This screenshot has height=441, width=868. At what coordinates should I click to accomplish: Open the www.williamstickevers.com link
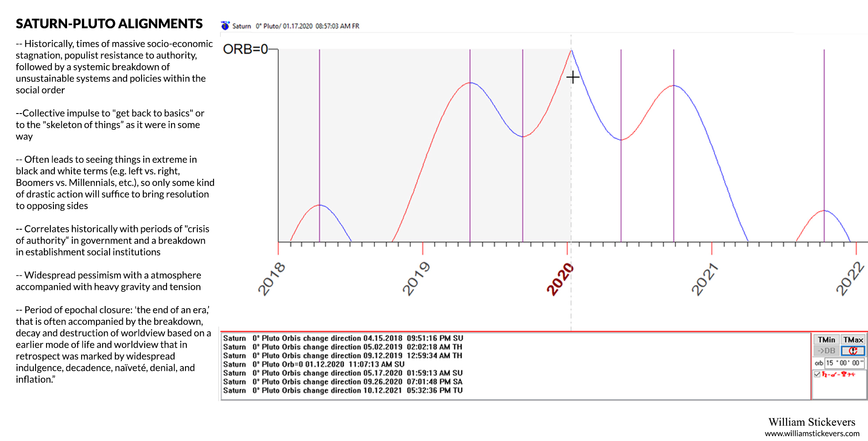[x=812, y=434]
